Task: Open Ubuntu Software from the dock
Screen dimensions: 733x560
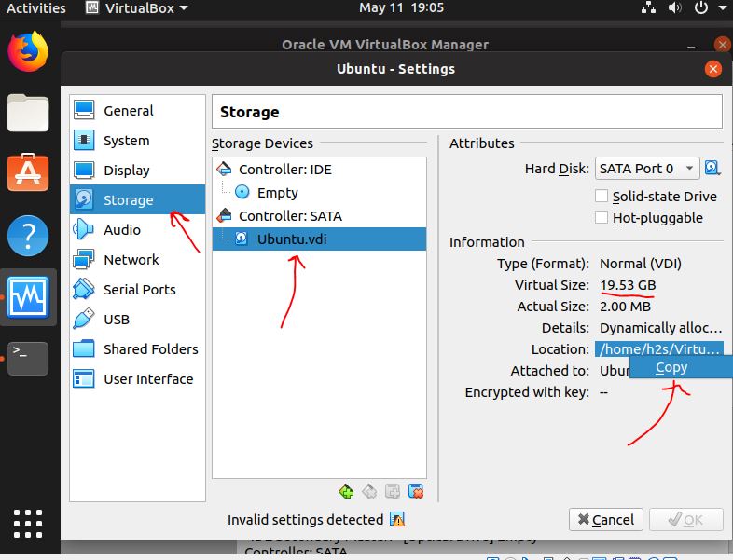Action: click(28, 172)
